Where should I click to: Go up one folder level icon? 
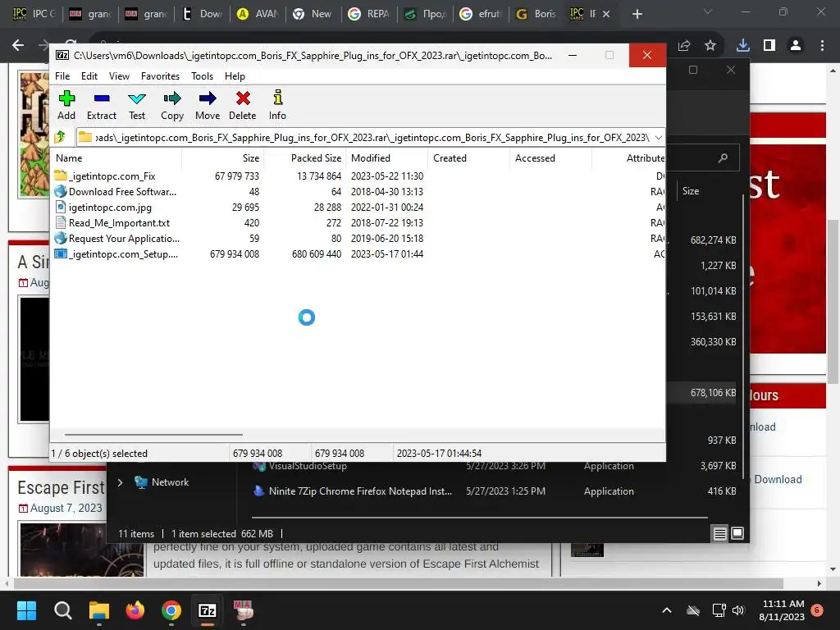point(60,137)
